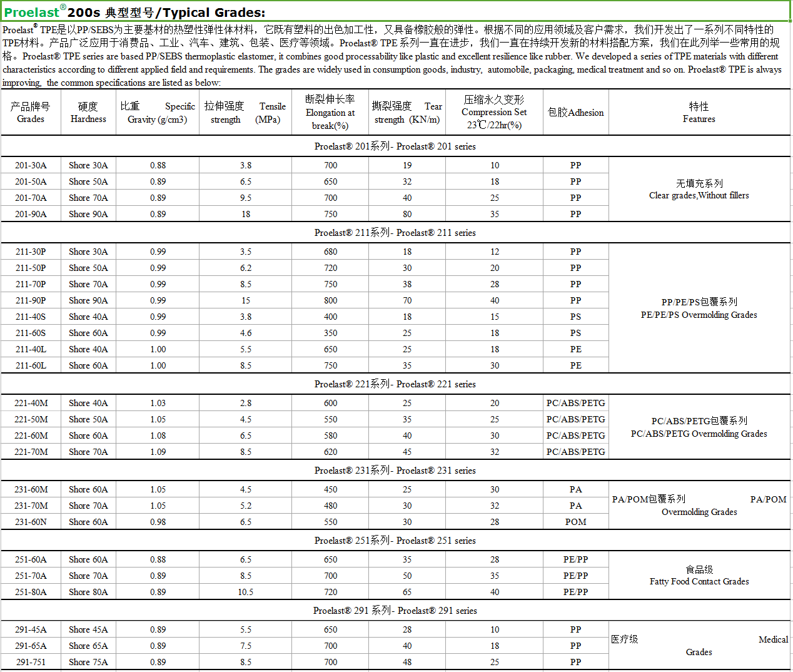Click the 'Tear strength (KN/m)' header
The width and height of the screenshot is (793, 672).
(407, 113)
